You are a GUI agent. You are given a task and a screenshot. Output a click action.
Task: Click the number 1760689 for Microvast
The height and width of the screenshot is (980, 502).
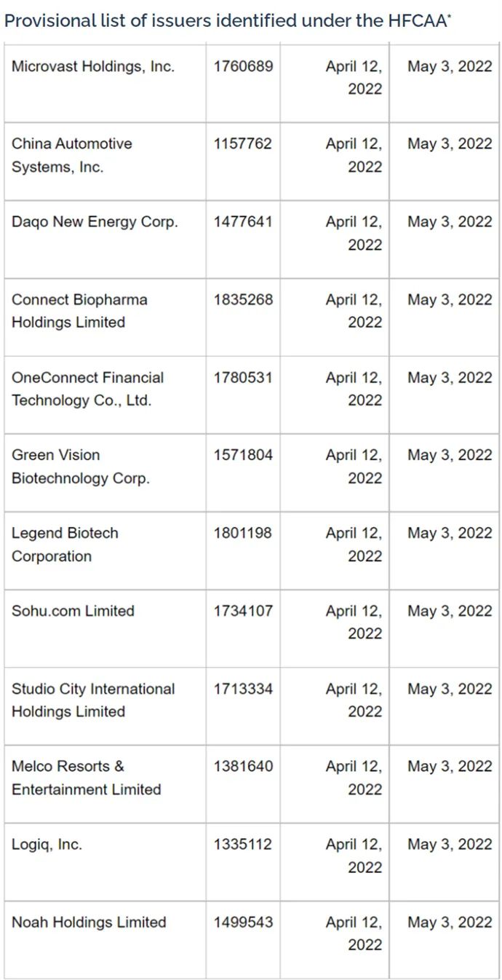click(243, 66)
